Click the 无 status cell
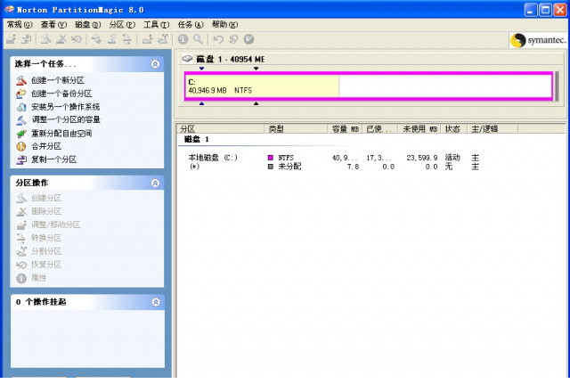 coord(449,167)
